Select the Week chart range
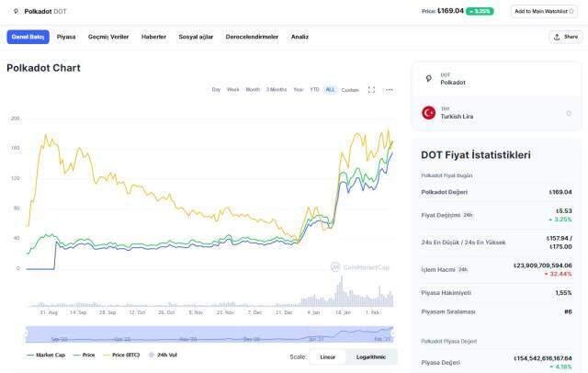The height and width of the screenshot is (373, 588). tap(232, 90)
